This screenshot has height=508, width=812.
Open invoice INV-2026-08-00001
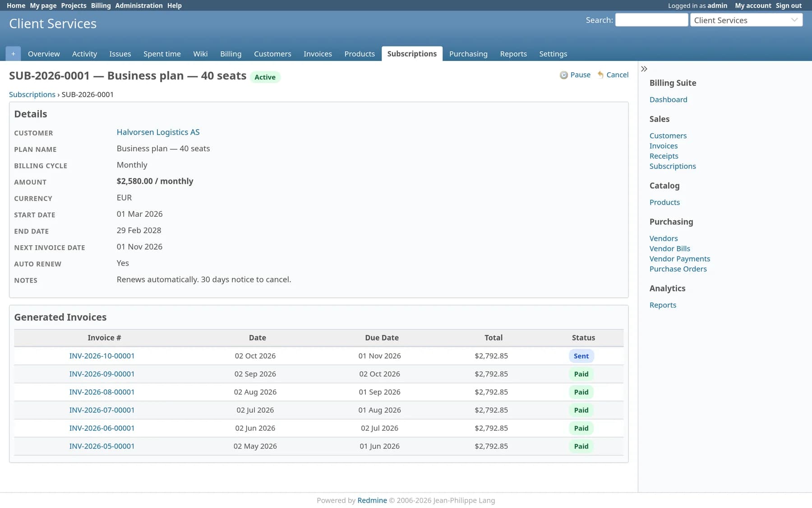(x=102, y=392)
